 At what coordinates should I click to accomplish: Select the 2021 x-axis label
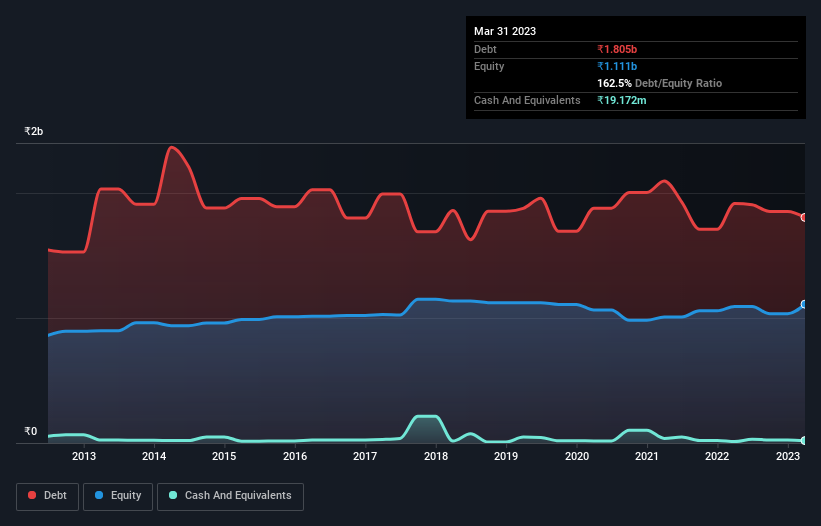[x=647, y=456]
